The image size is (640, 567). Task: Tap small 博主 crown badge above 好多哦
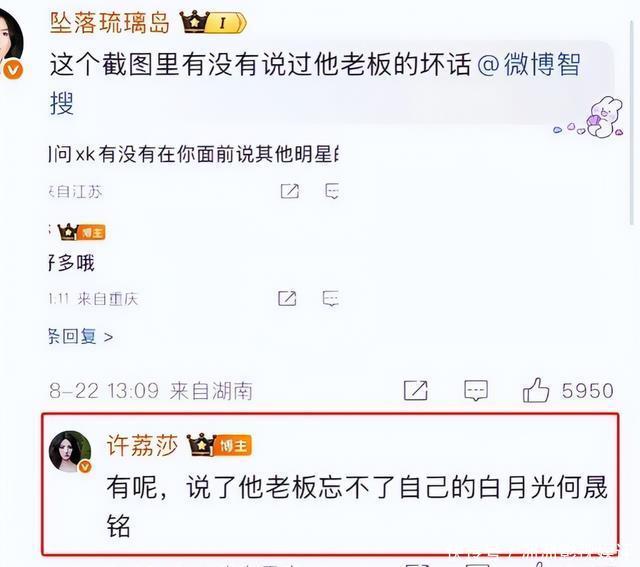tap(82, 232)
